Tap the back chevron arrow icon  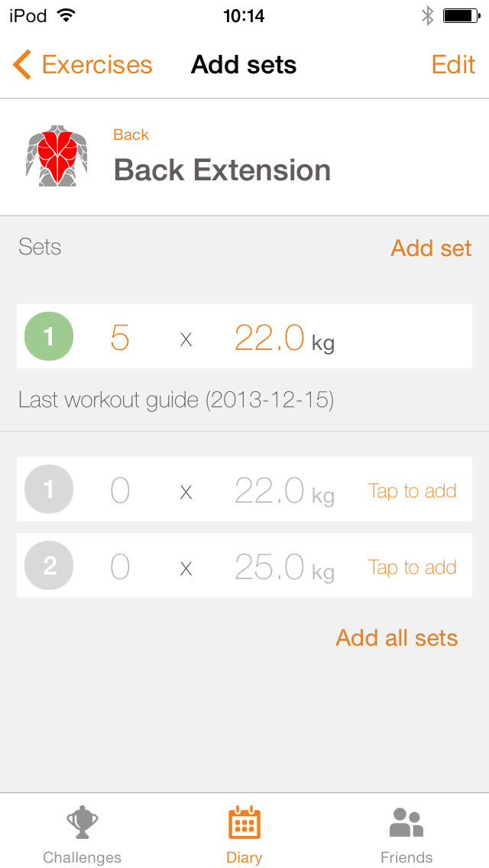pyautogui.click(x=21, y=65)
